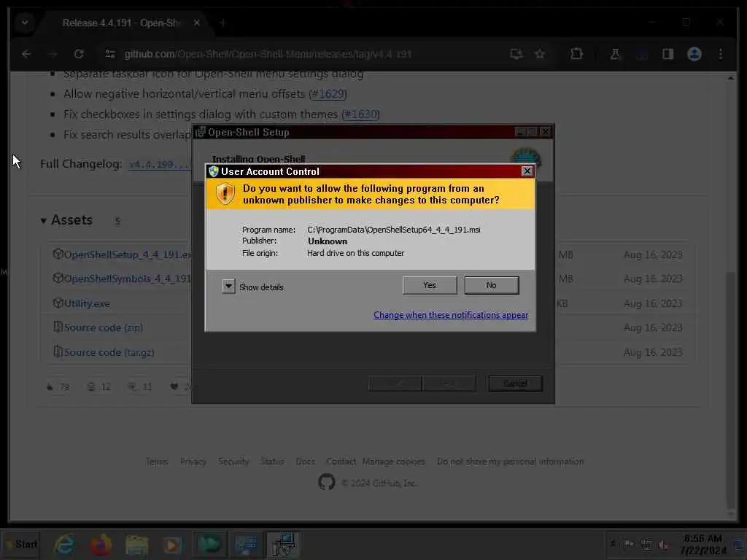The width and height of the screenshot is (747, 560).
Task: Close the User Account Control dialog
Action: (527, 171)
